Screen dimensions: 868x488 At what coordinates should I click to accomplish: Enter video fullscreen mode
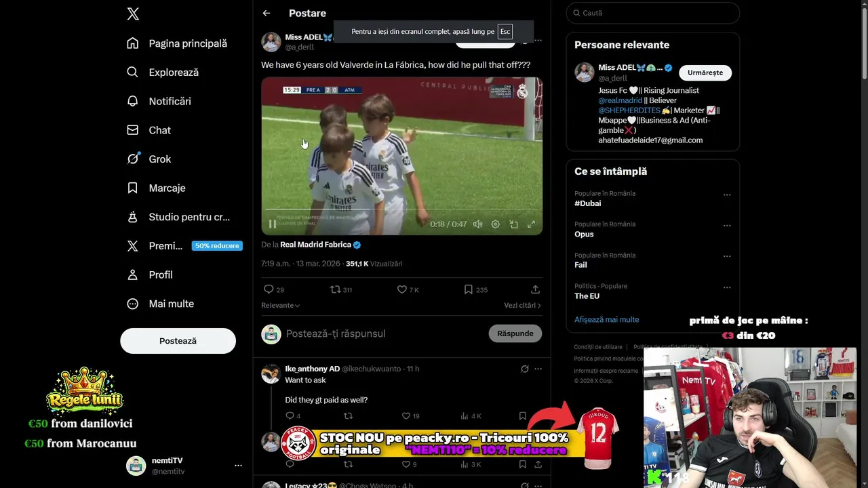pos(532,224)
